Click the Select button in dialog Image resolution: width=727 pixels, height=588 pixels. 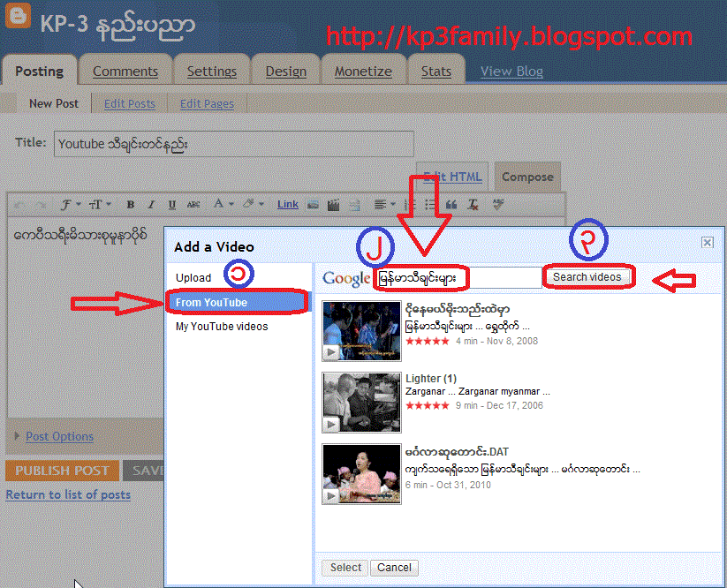click(345, 567)
